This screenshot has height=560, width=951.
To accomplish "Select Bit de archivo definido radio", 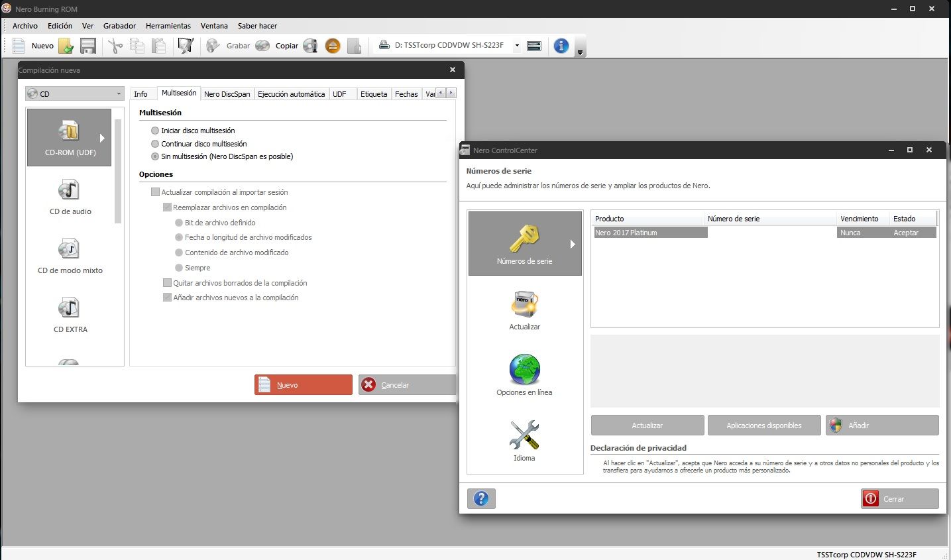I will click(x=179, y=223).
